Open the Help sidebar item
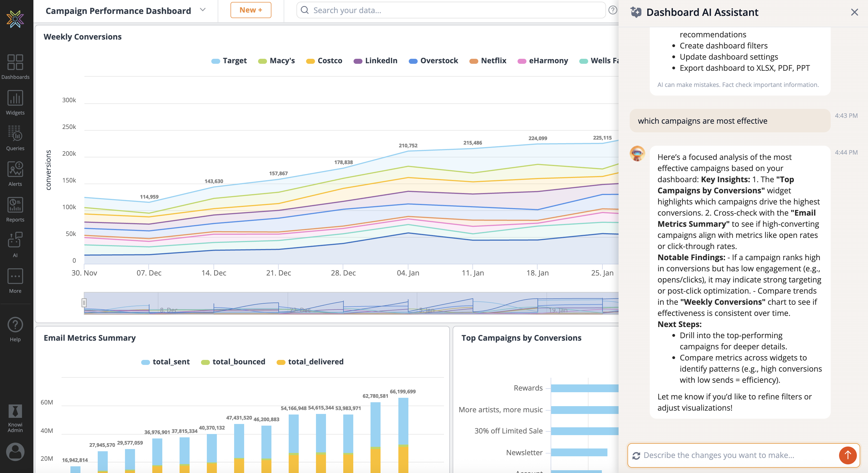The height and width of the screenshot is (473, 868). [x=15, y=329]
